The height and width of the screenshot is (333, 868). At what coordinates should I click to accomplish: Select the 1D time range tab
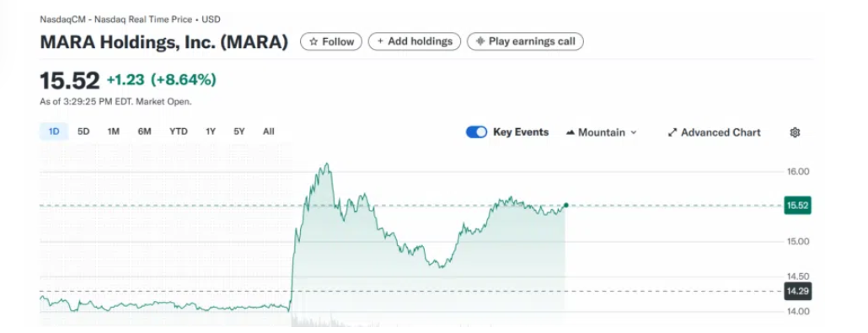(x=54, y=132)
